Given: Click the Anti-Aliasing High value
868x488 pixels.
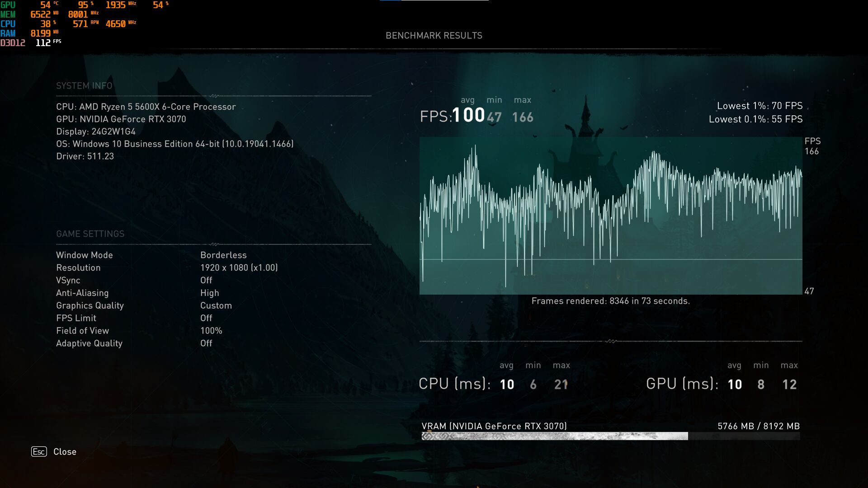Looking at the screenshot, I should pos(210,293).
